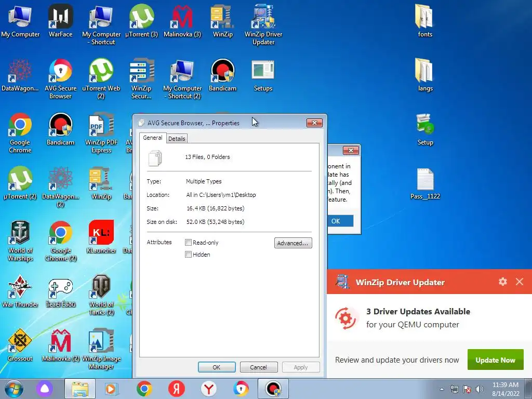Open Bandicam taskbar button
The height and width of the screenshot is (399, 532).
click(273, 389)
